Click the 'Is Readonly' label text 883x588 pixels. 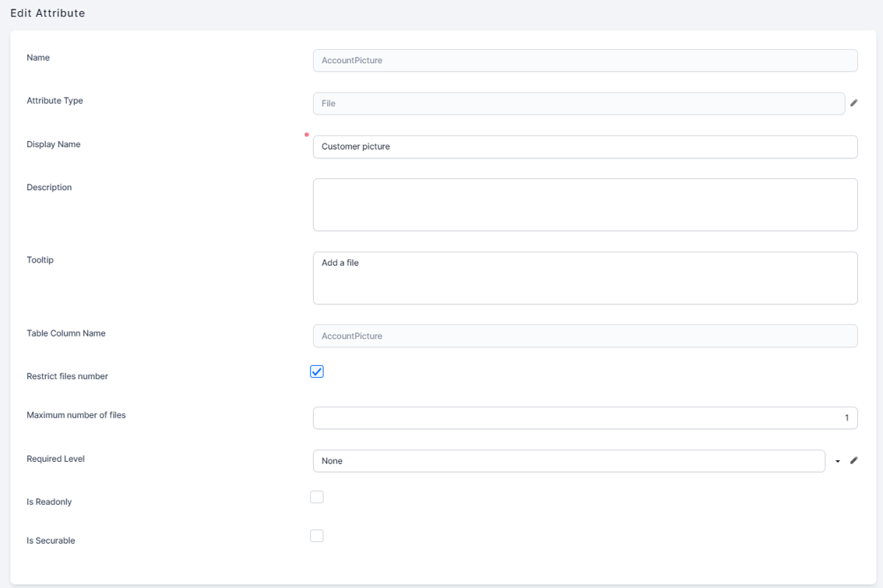(x=49, y=502)
